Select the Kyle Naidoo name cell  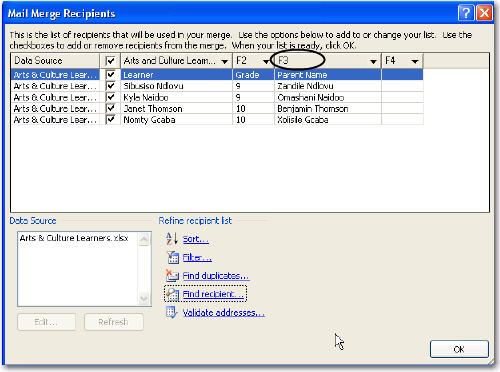point(176,97)
